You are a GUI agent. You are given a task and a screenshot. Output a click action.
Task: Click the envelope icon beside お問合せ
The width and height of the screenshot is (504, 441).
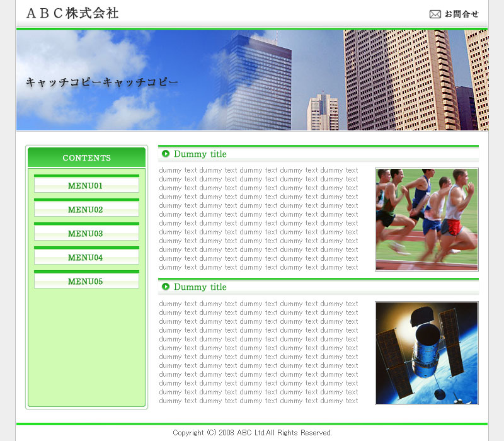pos(435,14)
